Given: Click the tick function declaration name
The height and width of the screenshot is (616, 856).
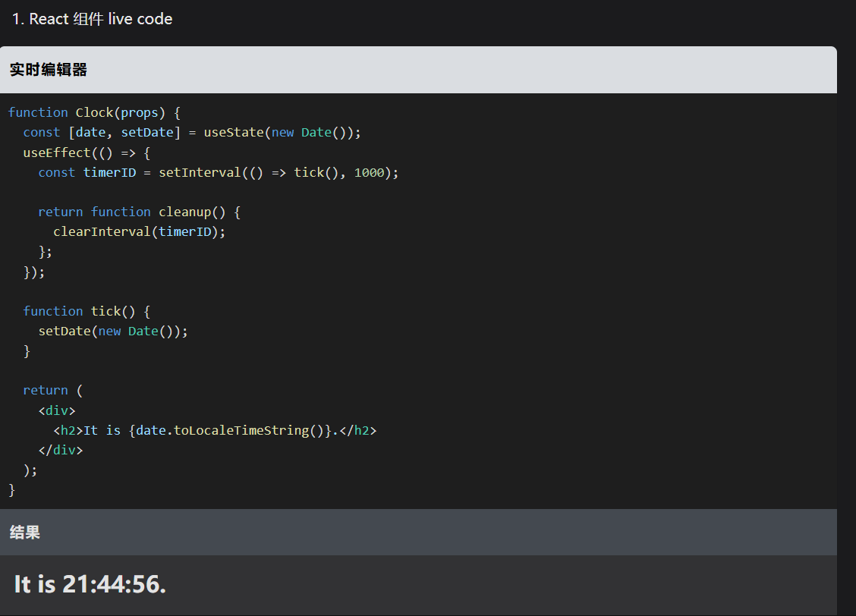Looking at the screenshot, I should tap(105, 311).
